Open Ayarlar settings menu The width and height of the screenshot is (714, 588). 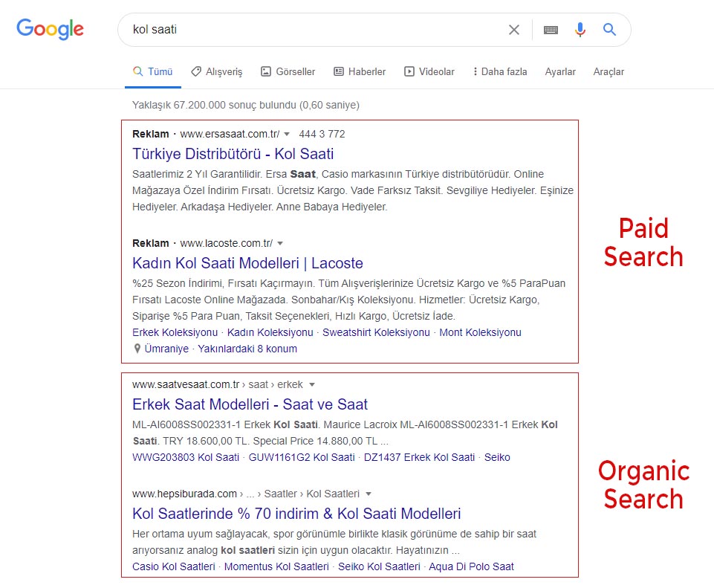click(560, 72)
